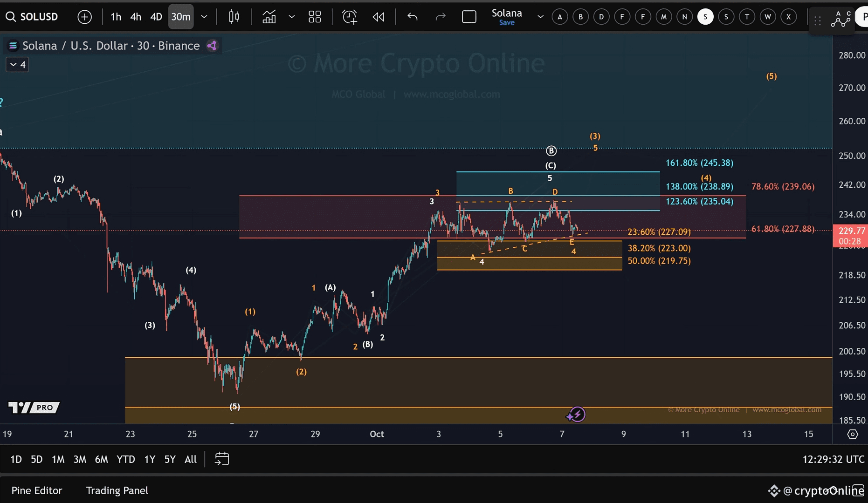Open the indicators menu
Screen dimensions: 868x503
269,17
